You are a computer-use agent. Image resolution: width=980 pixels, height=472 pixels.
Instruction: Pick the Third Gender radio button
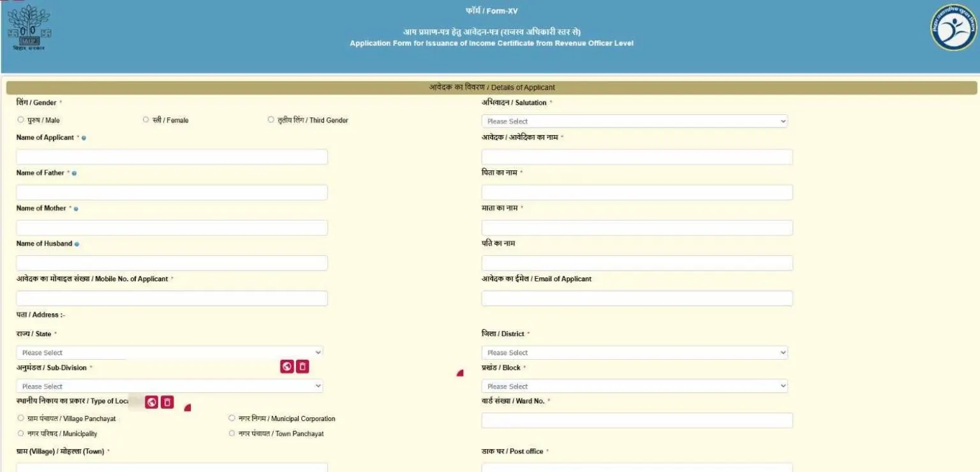coord(271,120)
